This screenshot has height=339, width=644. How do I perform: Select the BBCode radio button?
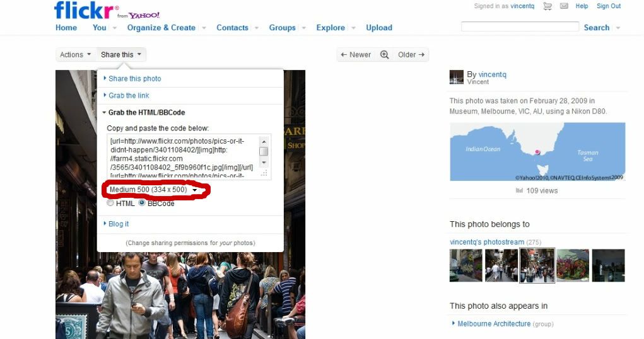tap(142, 204)
